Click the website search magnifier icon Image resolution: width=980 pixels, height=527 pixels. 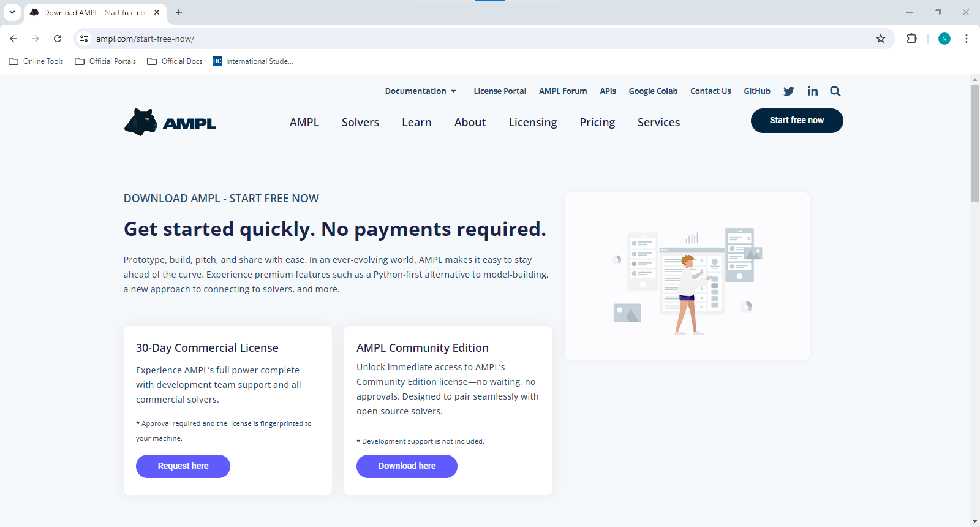pos(835,91)
